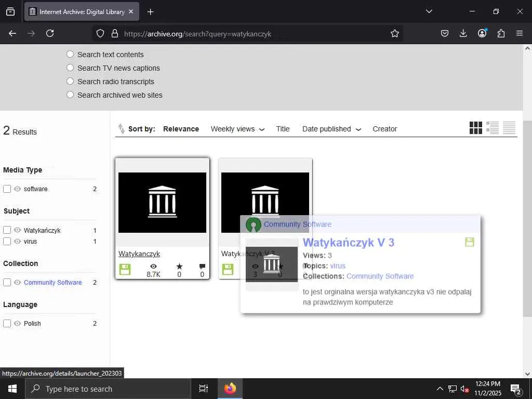Open the notification center icon
The image size is (532, 399).
[515, 389]
